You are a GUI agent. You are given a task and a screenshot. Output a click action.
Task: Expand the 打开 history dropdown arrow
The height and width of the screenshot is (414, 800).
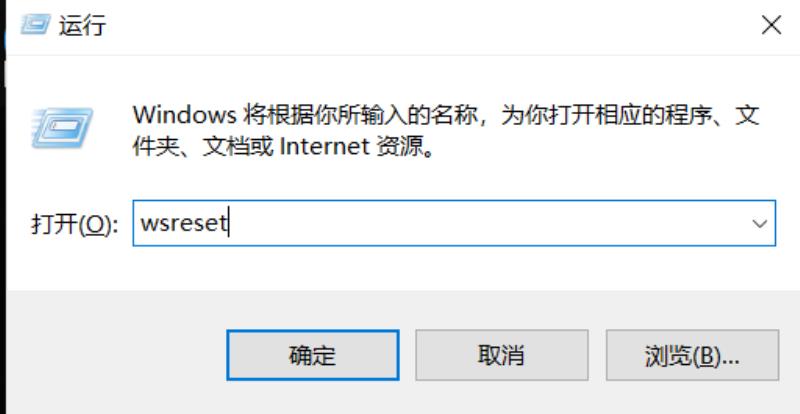[x=760, y=224]
